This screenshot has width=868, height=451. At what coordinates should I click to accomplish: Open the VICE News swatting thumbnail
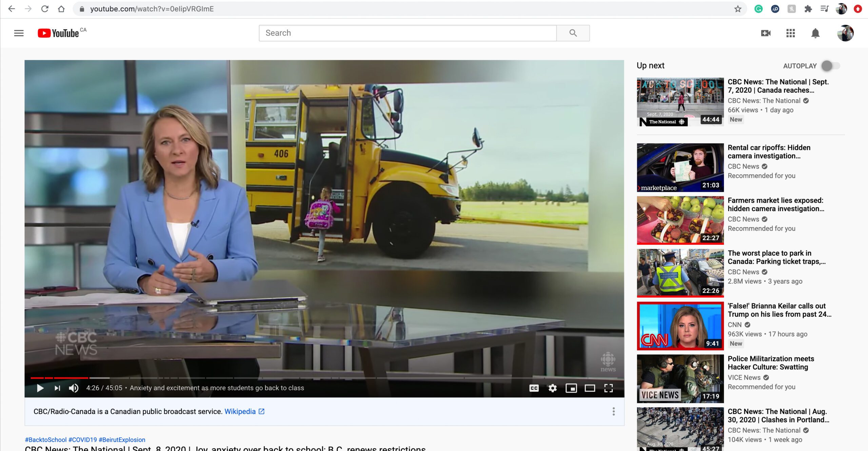[x=680, y=379]
